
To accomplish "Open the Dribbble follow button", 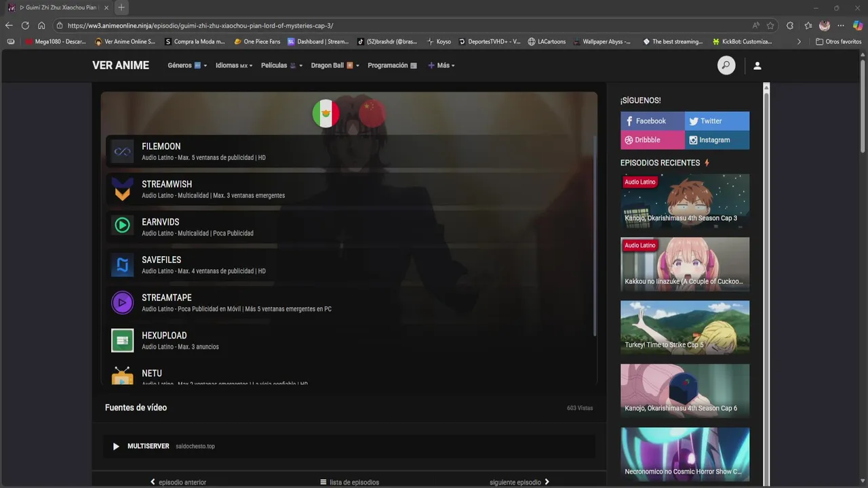I will click(652, 140).
